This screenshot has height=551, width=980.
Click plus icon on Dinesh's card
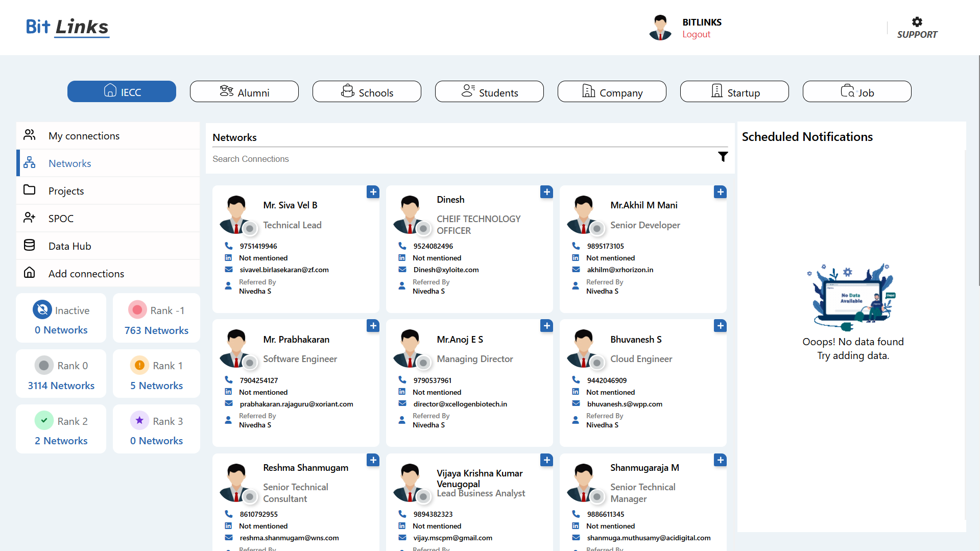coord(546,192)
